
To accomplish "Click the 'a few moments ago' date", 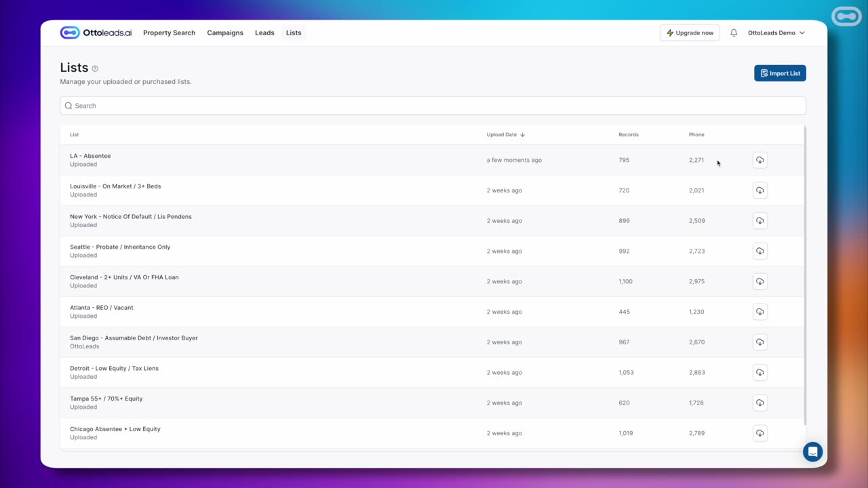I will click(514, 160).
